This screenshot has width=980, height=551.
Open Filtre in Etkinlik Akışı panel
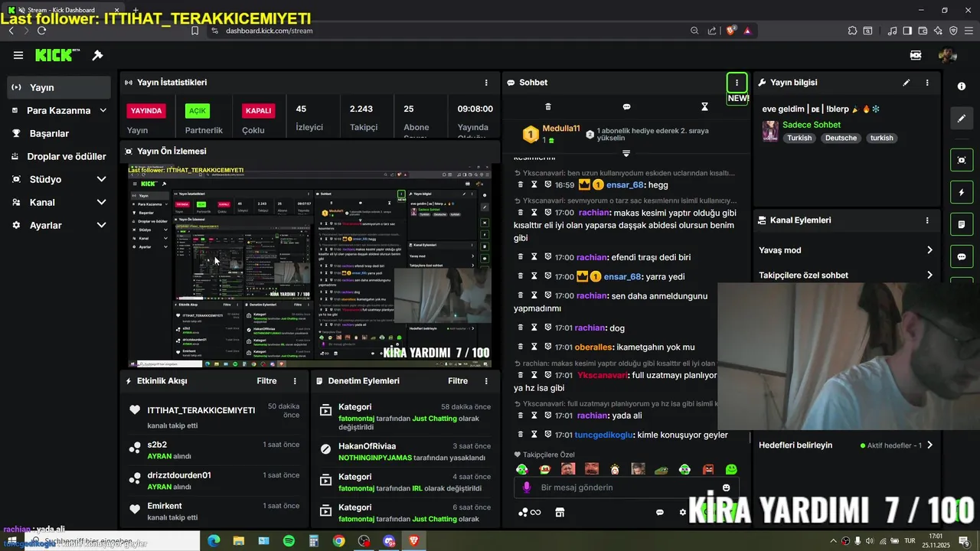point(266,380)
